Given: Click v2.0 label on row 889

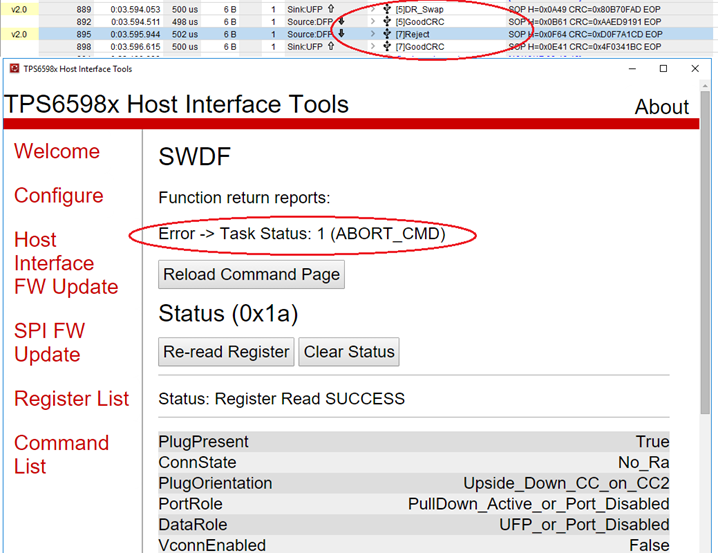Looking at the screenshot, I should [x=19, y=9].
